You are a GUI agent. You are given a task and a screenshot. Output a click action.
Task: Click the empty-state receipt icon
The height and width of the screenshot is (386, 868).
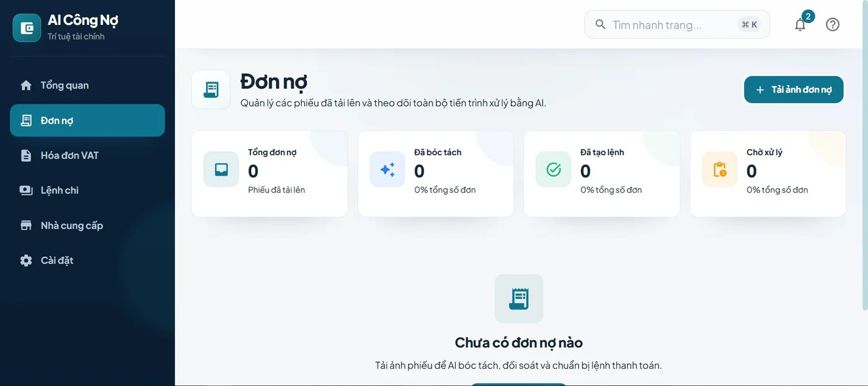click(x=519, y=298)
